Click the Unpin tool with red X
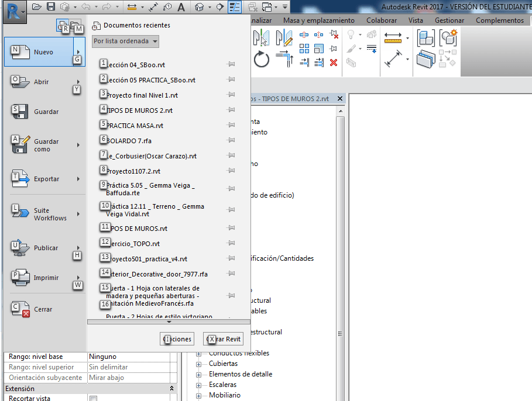532x401 pixels. coord(334,34)
